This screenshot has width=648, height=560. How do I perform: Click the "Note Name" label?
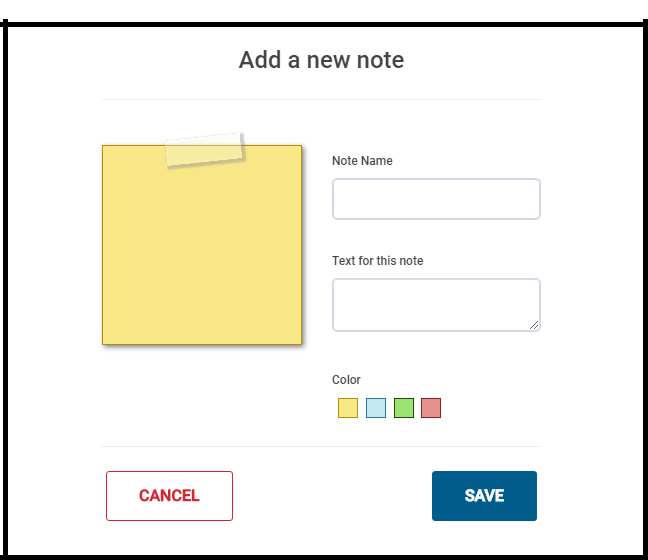[x=362, y=161]
